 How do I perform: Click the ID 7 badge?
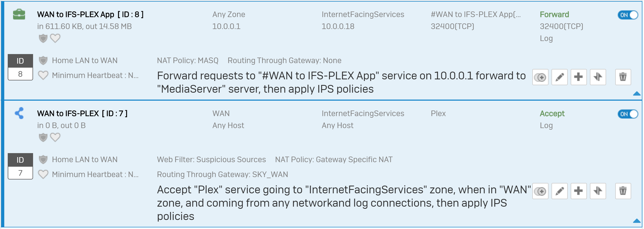point(20,166)
